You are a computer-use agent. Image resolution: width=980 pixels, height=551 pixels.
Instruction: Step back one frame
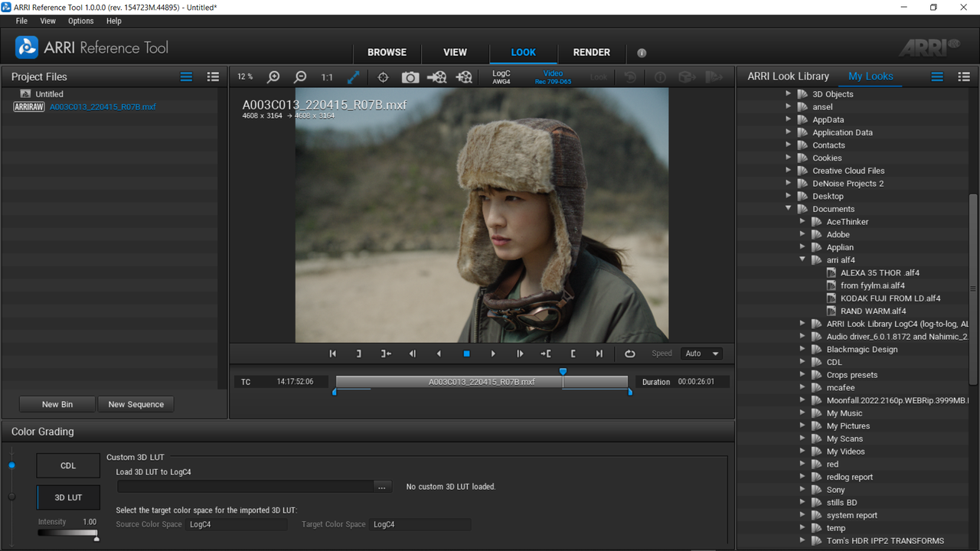(412, 354)
